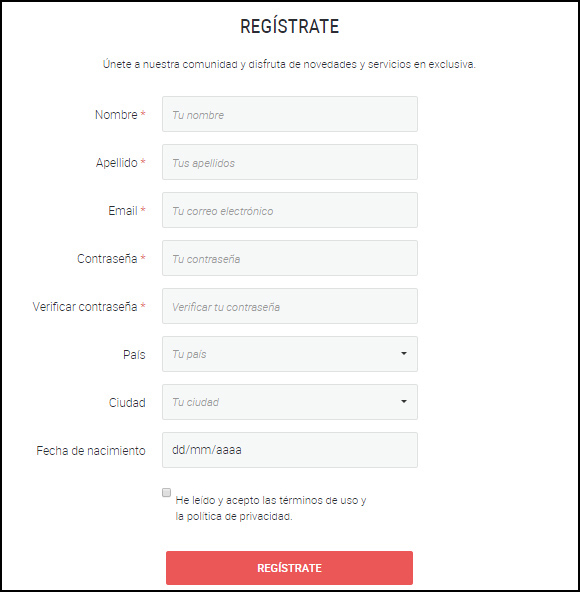Select the Fecha de nacimiento date field
The height and width of the screenshot is (592, 580).
coord(290,450)
